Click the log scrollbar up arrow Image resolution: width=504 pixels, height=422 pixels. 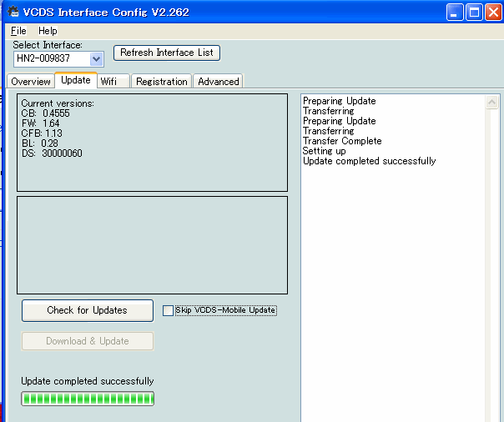(491, 103)
